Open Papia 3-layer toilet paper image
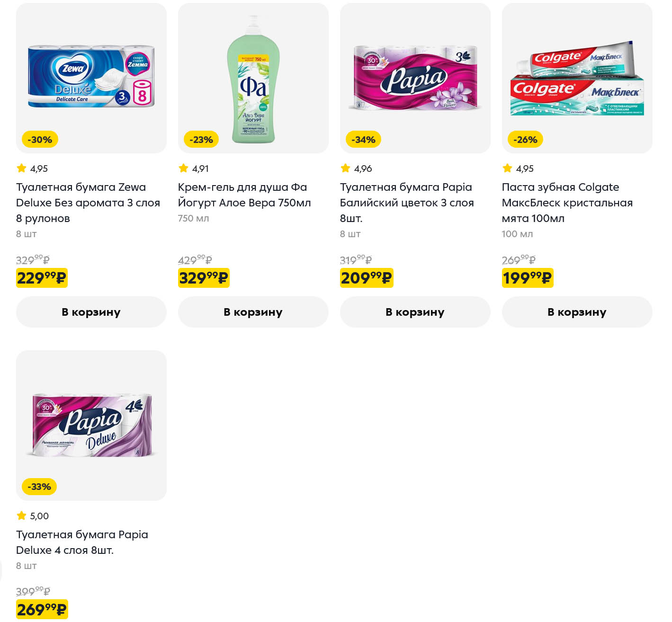Screen dimensions: 672x622 [x=415, y=78]
